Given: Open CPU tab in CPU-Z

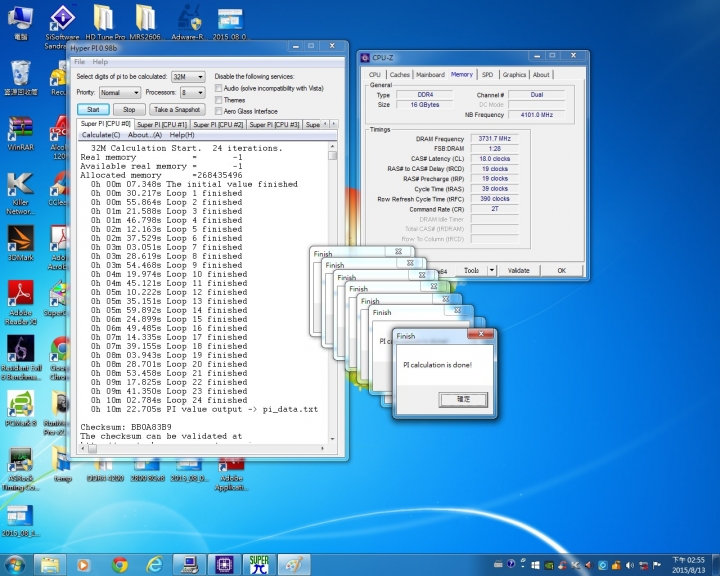Looking at the screenshot, I should point(375,74).
